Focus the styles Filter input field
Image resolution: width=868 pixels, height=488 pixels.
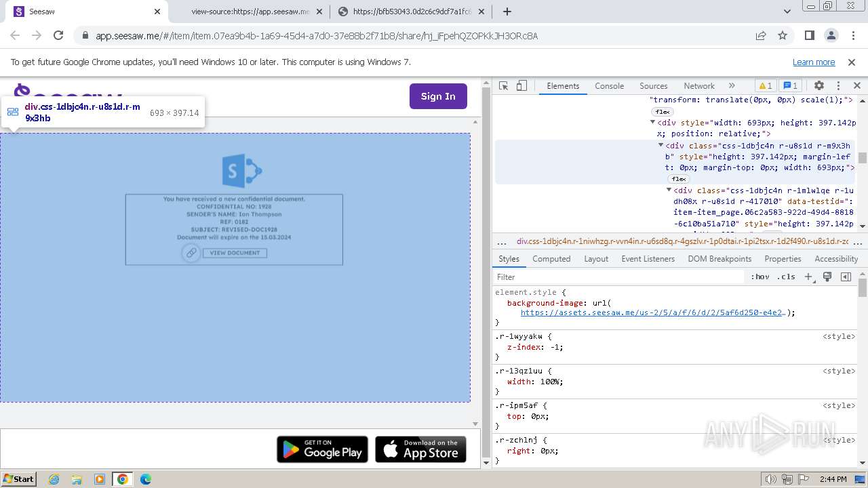(x=618, y=277)
